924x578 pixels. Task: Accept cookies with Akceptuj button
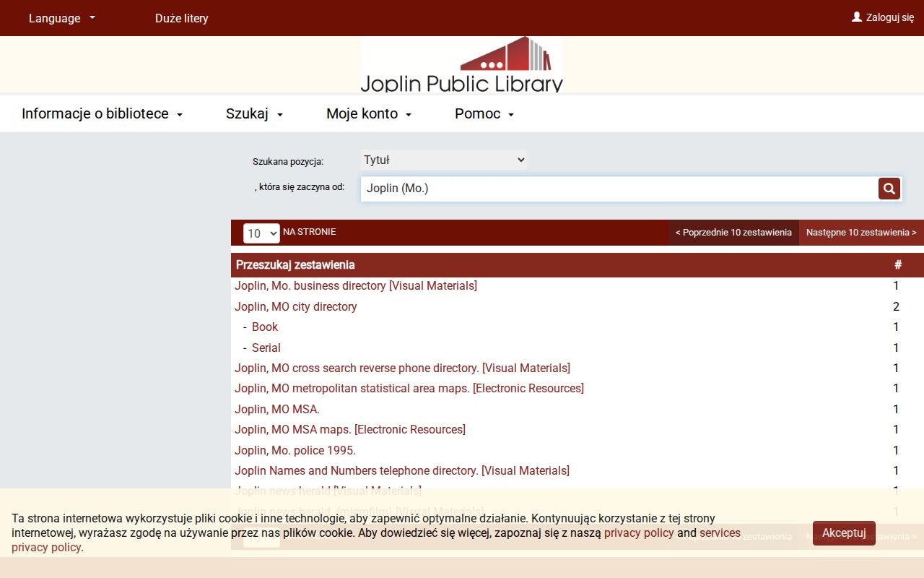click(x=844, y=533)
